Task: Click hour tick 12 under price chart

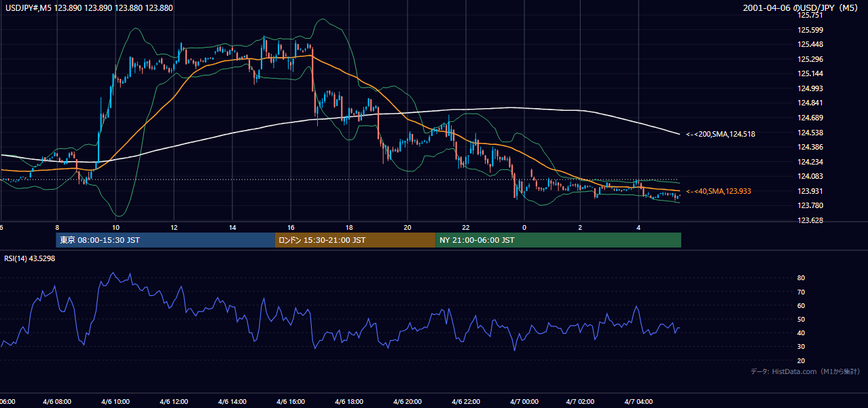Action: click(x=174, y=227)
